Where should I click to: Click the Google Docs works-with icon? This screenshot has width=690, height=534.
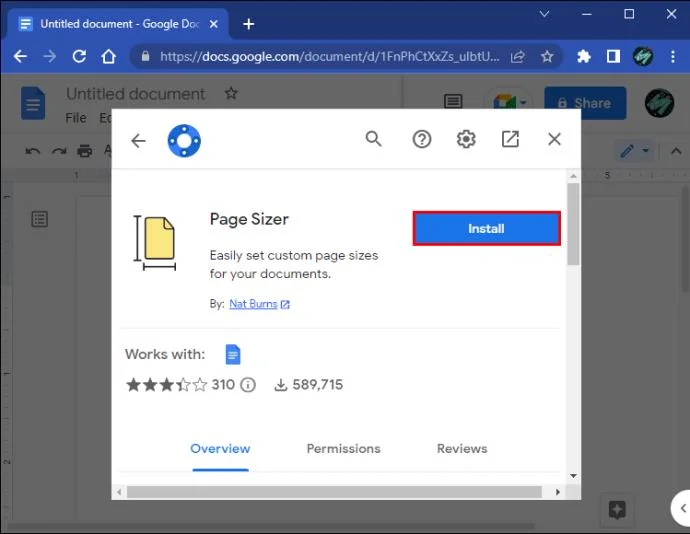point(233,354)
